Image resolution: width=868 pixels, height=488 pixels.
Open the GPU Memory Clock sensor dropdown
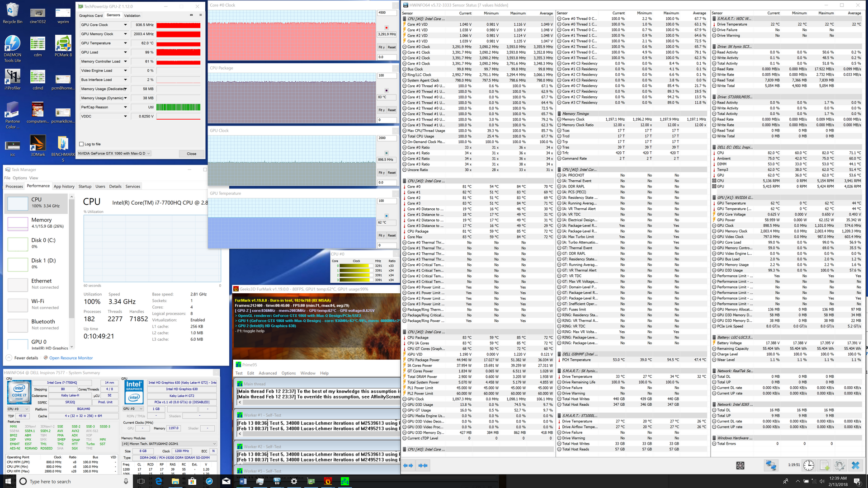[x=125, y=34]
